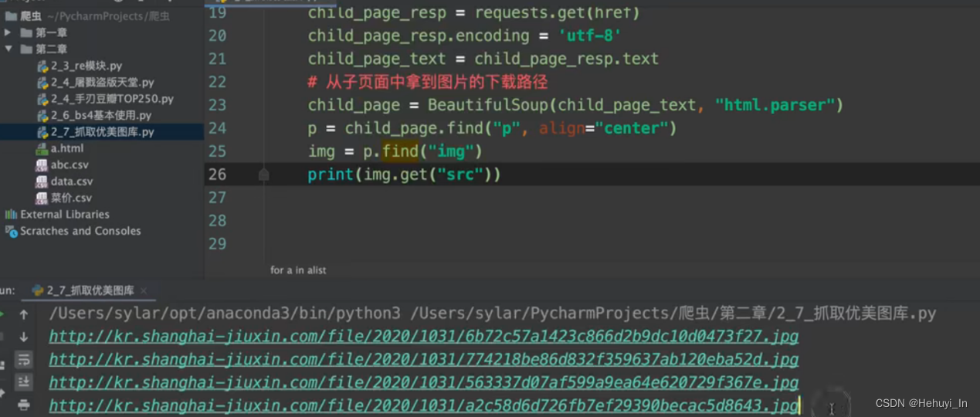Click External Libraries bar-chart icon
Viewport: 980px width, 417px height.
pos(11,214)
